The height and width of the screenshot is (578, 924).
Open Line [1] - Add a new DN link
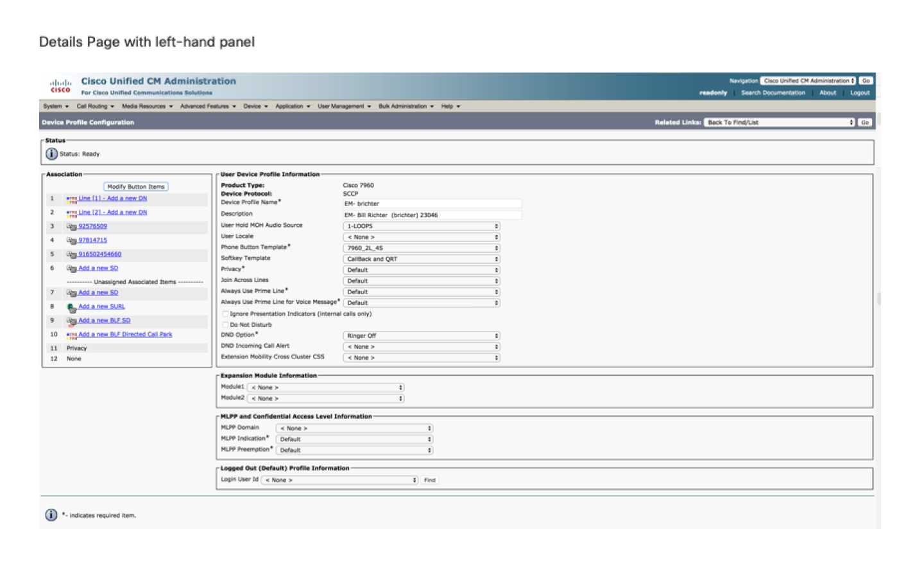113,198
